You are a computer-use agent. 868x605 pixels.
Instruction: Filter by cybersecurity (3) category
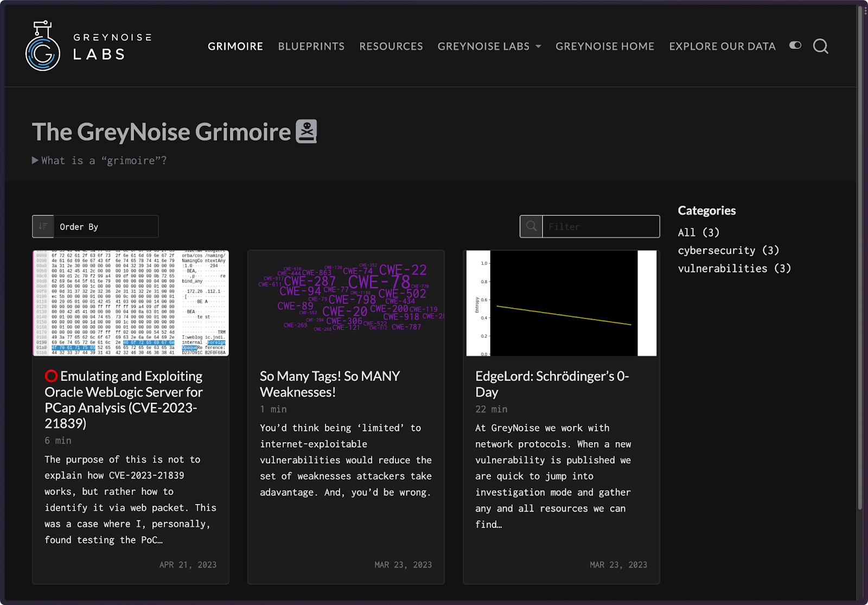click(x=729, y=250)
